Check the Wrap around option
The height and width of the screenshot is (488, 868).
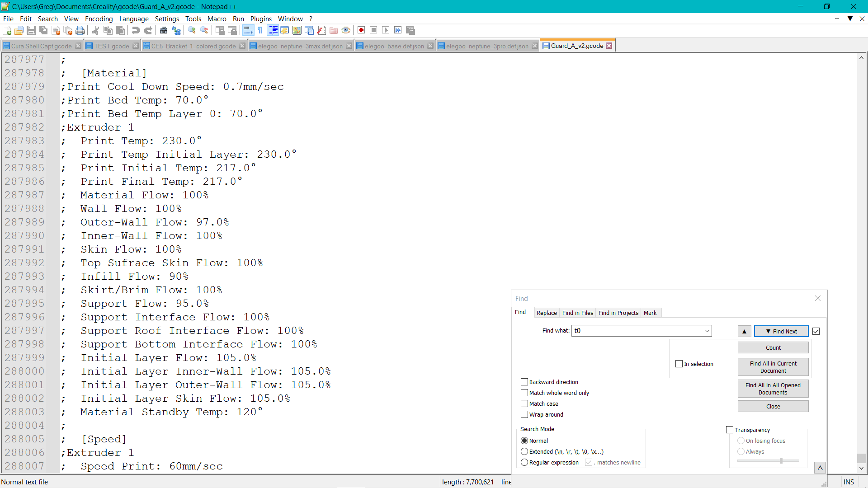click(524, 414)
